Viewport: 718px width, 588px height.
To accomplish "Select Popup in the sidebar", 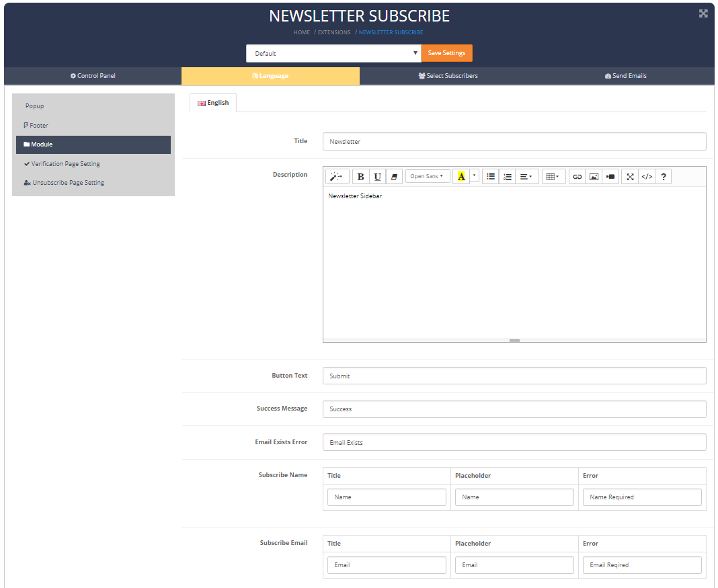I will point(93,106).
